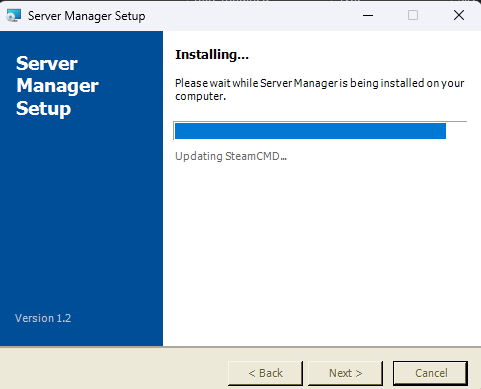Go to the Next setup step

(x=345, y=373)
